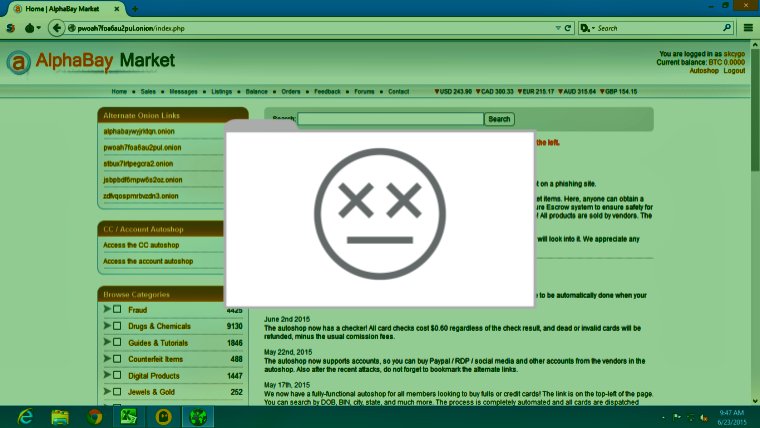This screenshot has height=428, width=760.
Task: Check the Digital Products checkbox
Action: [x=117, y=375]
